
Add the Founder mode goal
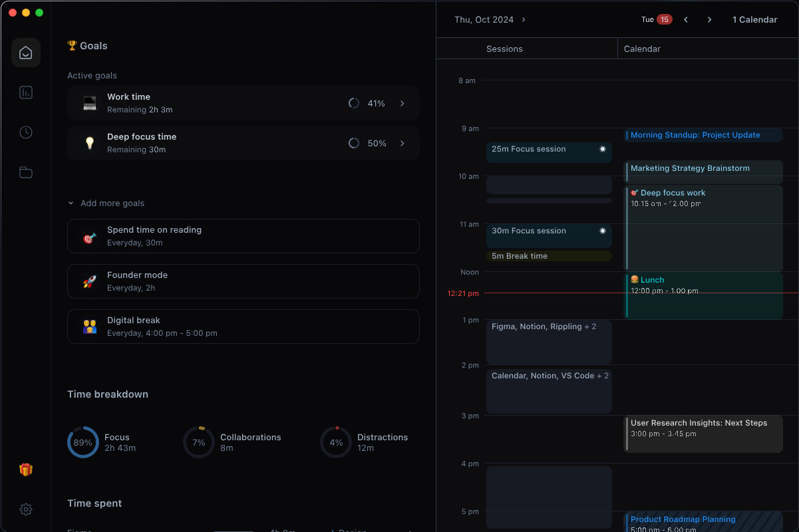coord(243,281)
